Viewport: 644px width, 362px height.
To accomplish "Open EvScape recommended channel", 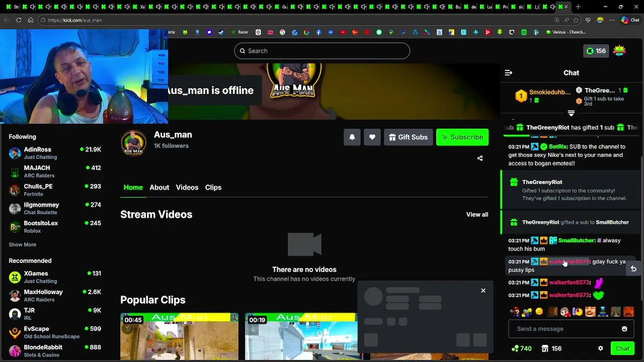I will click(55, 332).
